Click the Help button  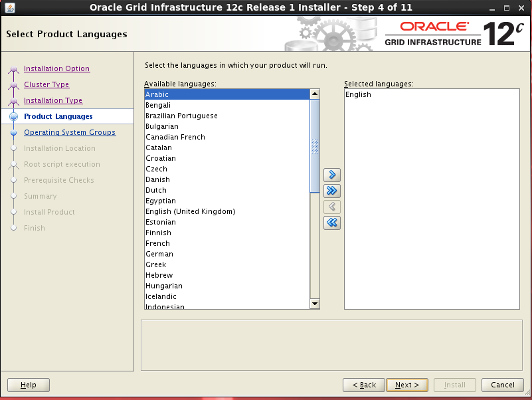[29, 385]
